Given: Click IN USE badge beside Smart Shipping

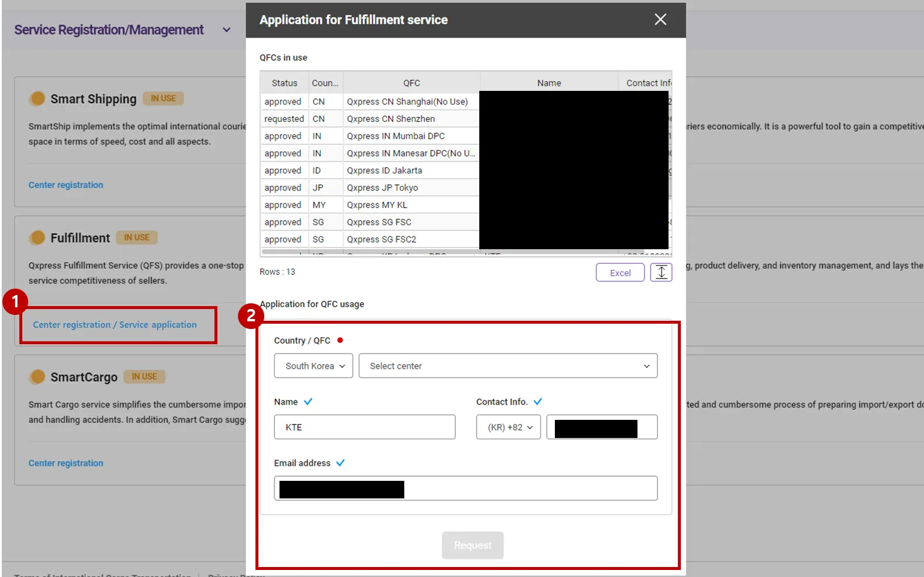Looking at the screenshot, I should pos(163,99).
